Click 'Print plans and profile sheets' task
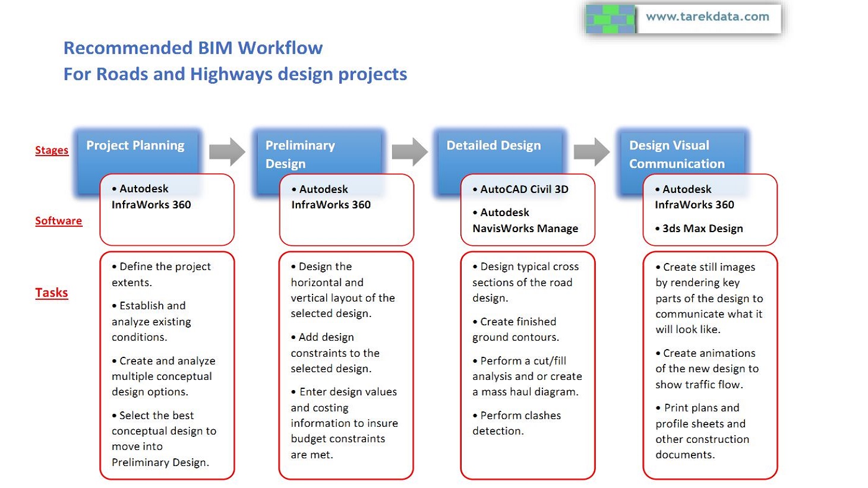The image size is (868, 488). pyautogui.click(x=702, y=431)
